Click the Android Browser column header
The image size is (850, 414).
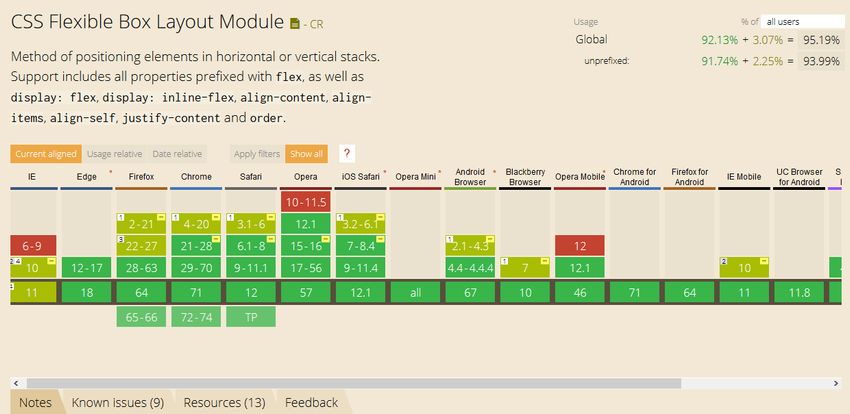coord(470,177)
